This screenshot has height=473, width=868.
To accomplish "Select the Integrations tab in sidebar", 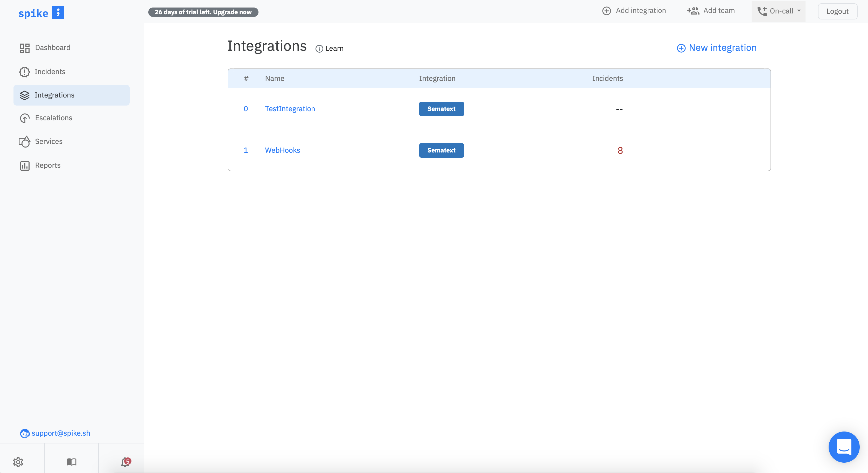I will [x=55, y=94].
